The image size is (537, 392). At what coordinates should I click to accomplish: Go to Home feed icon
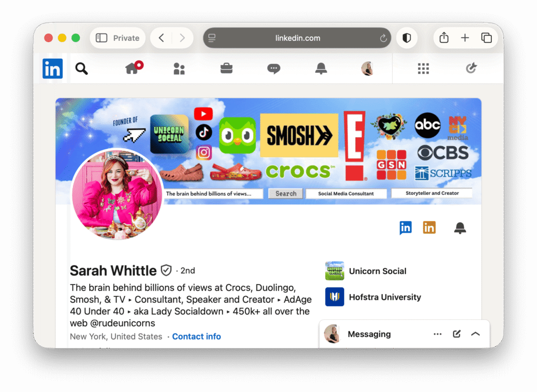[133, 68]
